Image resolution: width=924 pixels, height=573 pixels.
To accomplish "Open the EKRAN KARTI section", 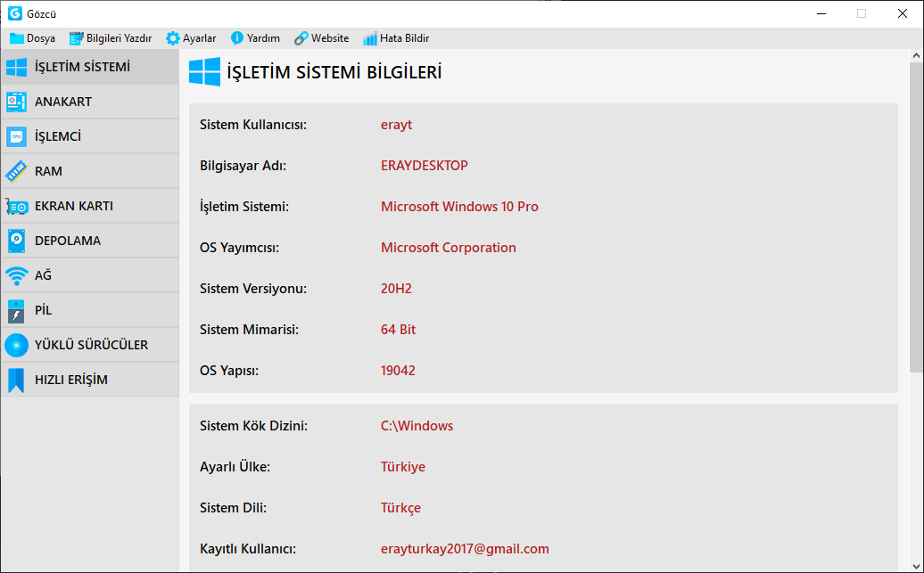I will pos(89,206).
